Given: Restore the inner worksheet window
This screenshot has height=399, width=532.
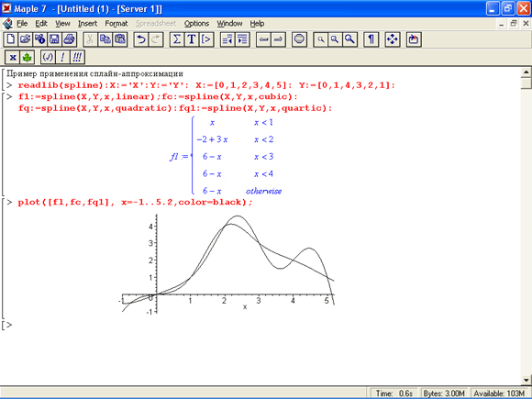Looking at the screenshot, I should click(514, 24).
